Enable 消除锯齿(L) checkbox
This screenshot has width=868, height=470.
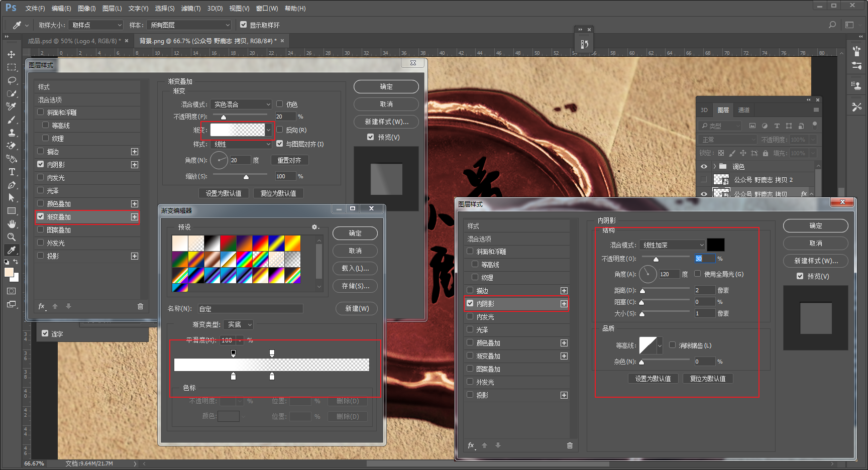(x=672, y=345)
